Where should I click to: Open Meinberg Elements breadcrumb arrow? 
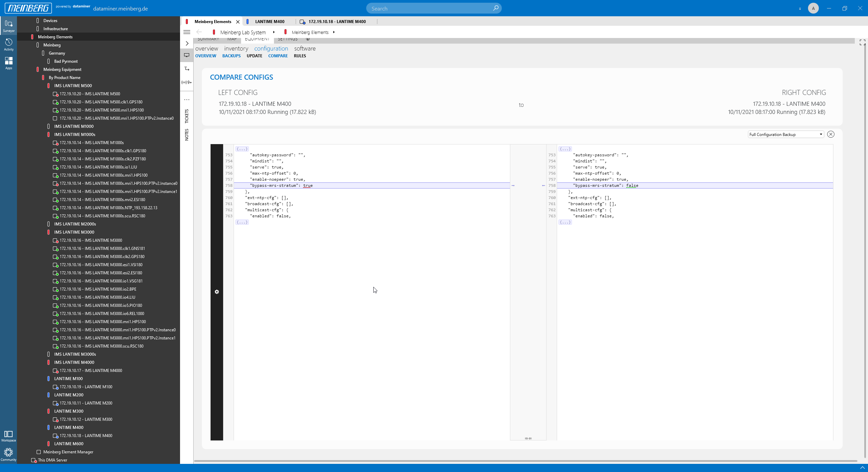334,32
